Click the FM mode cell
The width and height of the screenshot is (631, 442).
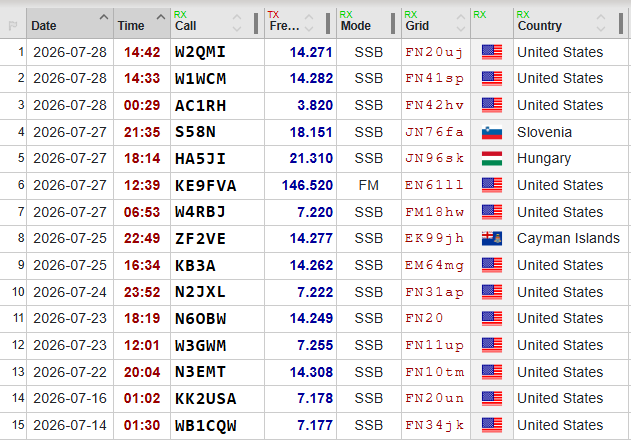click(369, 185)
